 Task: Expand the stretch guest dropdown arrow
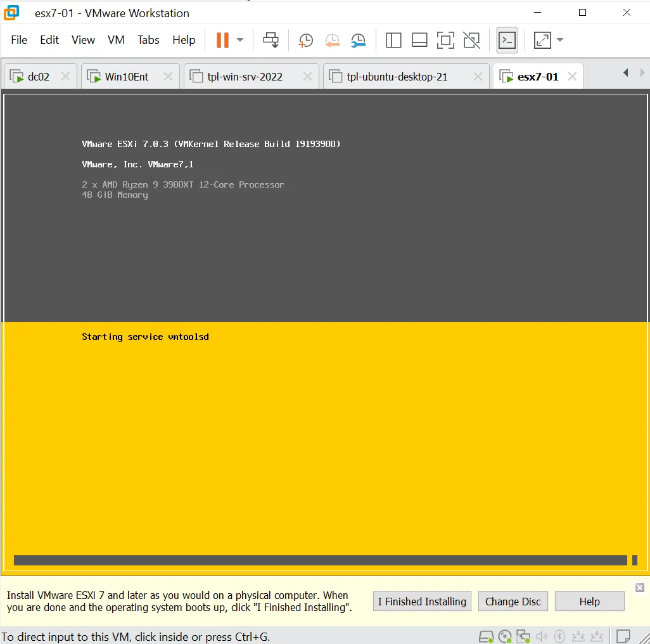point(560,40)
